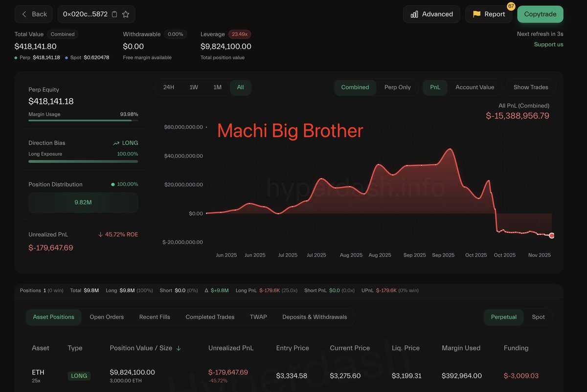The image size is (587, 392).
Task: Click the red end-point marker on chart
Action: tap(552, 236)
